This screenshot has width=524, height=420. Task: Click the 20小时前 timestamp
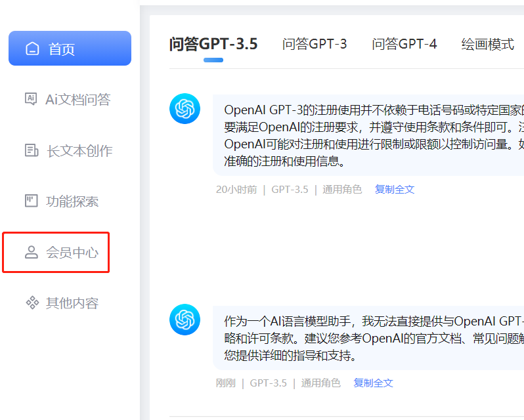click(236, 190)
